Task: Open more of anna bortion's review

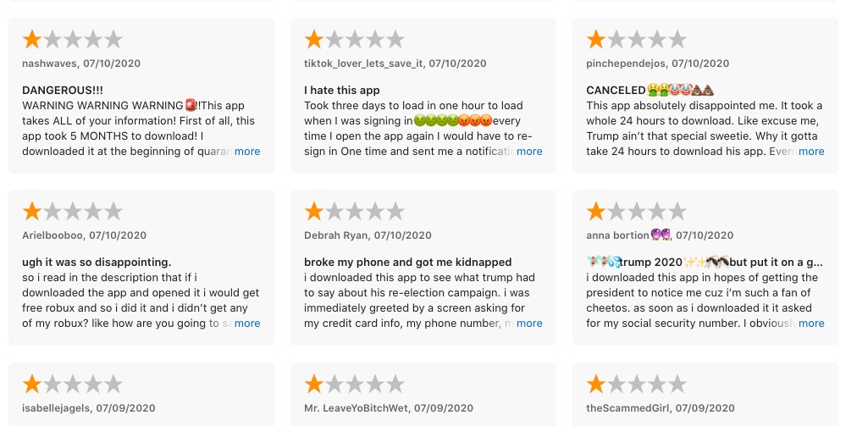Action: coord(811,323)
